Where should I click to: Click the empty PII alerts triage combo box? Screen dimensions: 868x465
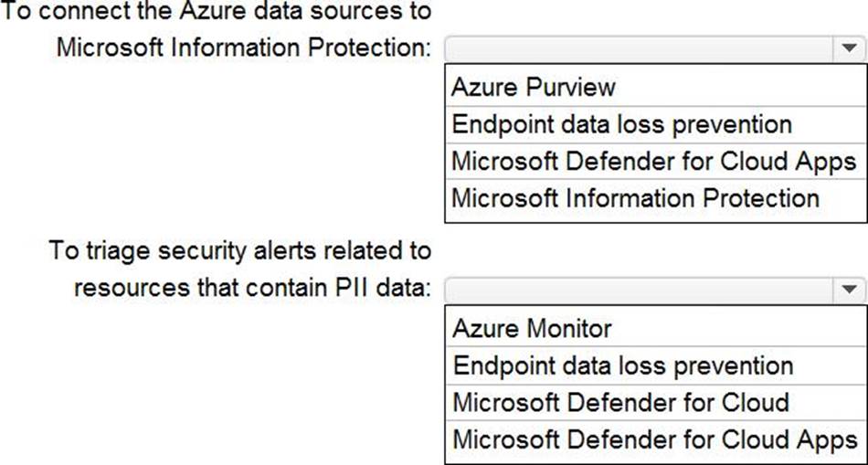click(x=640, y=290)
